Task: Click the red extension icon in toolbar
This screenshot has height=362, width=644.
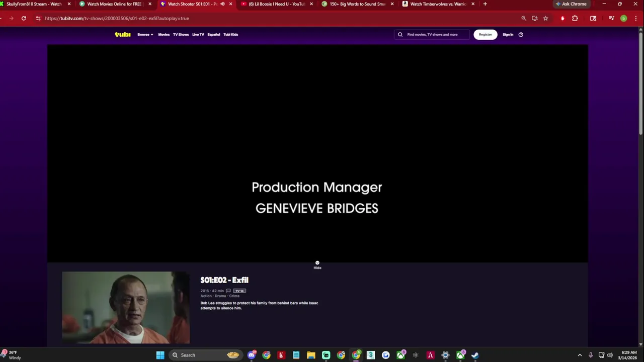Action: pyautogui.click(x=562, y=18)
